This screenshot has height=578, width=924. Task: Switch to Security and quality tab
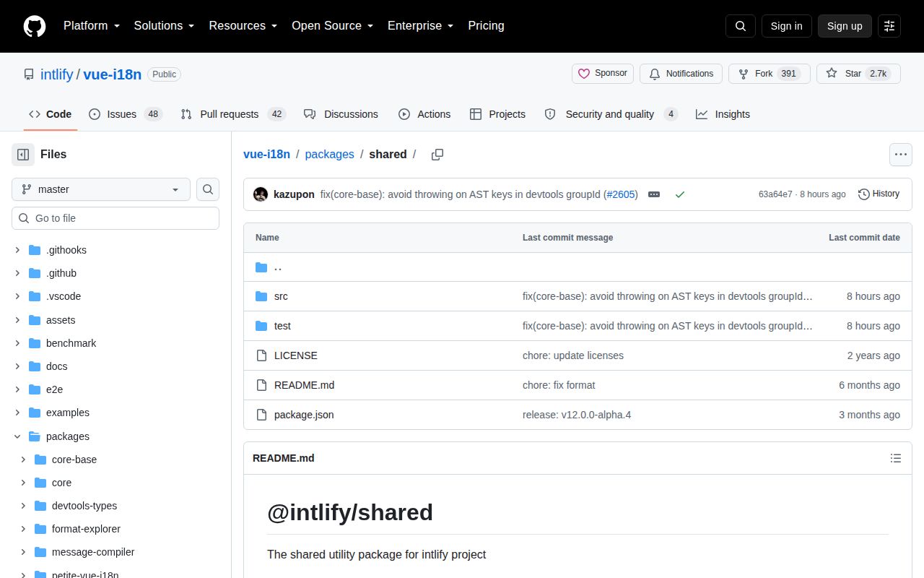[x=611, y=114]
